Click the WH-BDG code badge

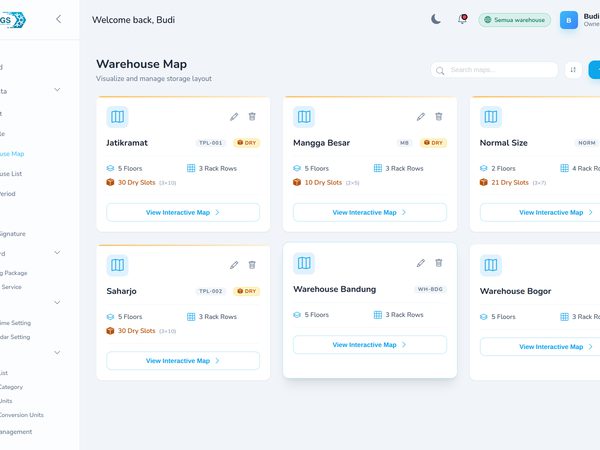point(430,289)
